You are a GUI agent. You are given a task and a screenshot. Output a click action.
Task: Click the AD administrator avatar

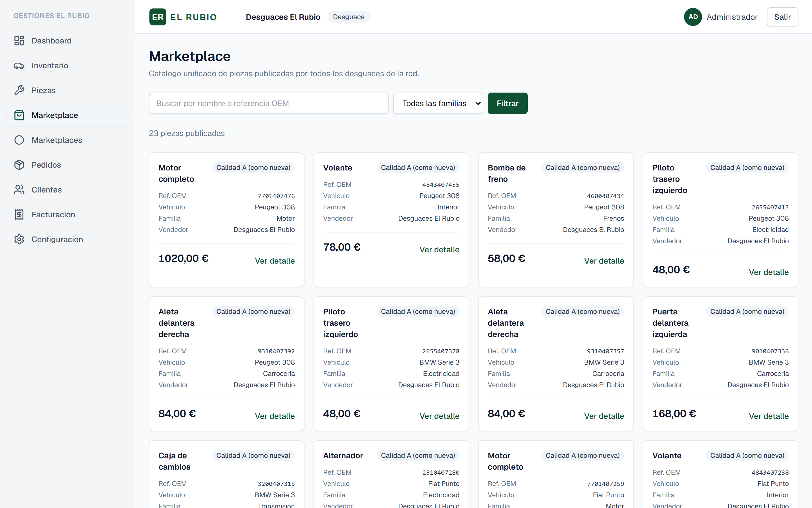[693, 17]
